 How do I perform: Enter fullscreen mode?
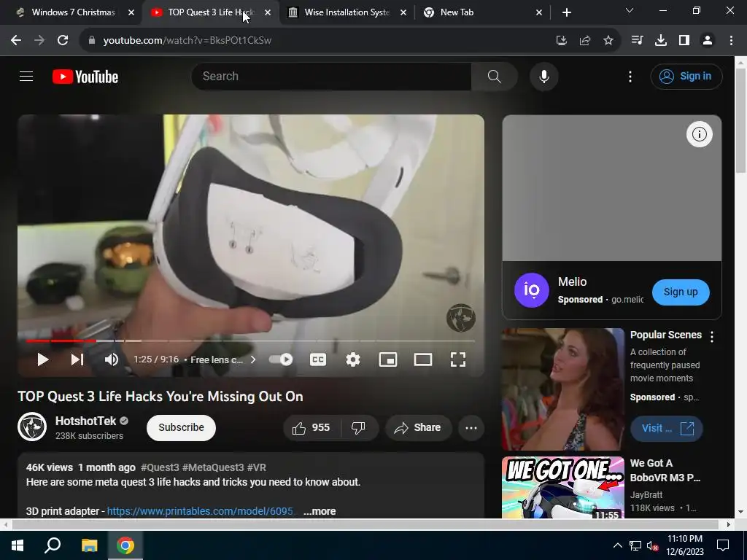(x=458, y=359)
